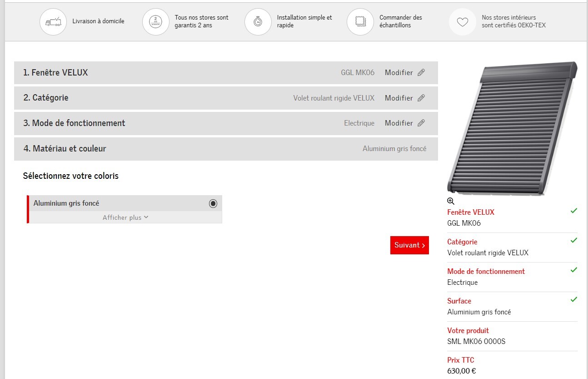
Task: Click the Prix TTC heading
Action: (461, 360)
